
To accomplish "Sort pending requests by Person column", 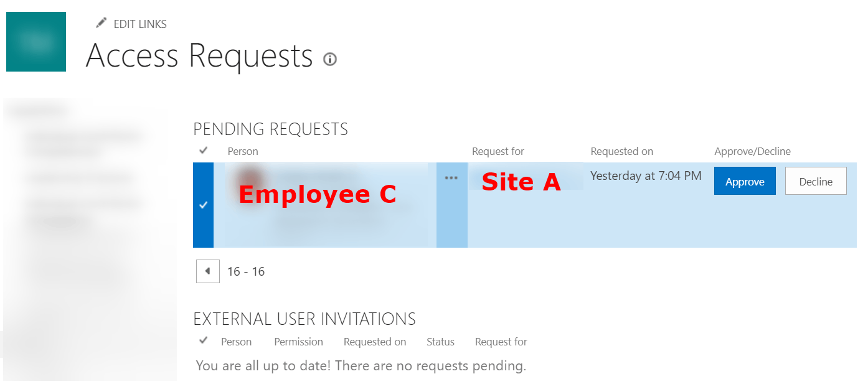I will click(x=243, y=151).
